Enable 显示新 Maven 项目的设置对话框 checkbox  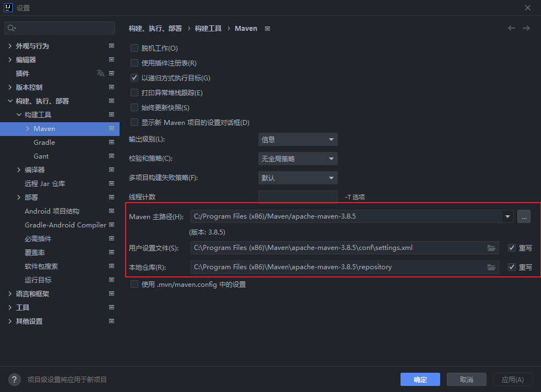tap(134, 122)
